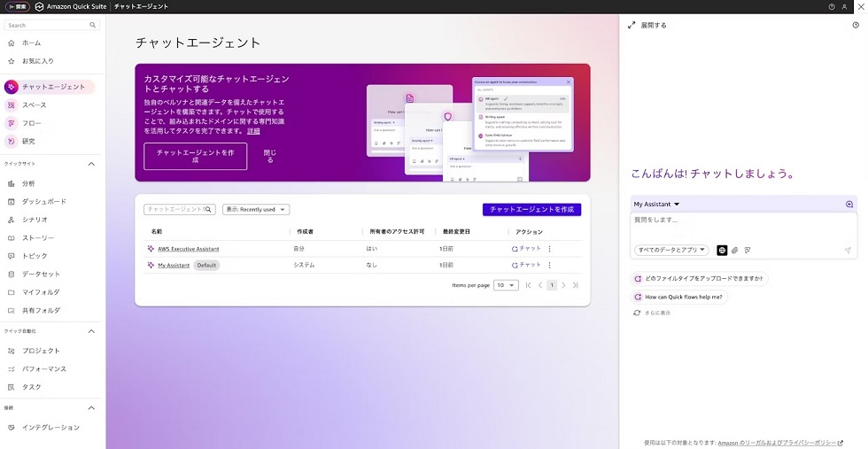Screen dimensions: 868x449
Task: Click the flows icon in chat box
Action: [x=748, y=251]
